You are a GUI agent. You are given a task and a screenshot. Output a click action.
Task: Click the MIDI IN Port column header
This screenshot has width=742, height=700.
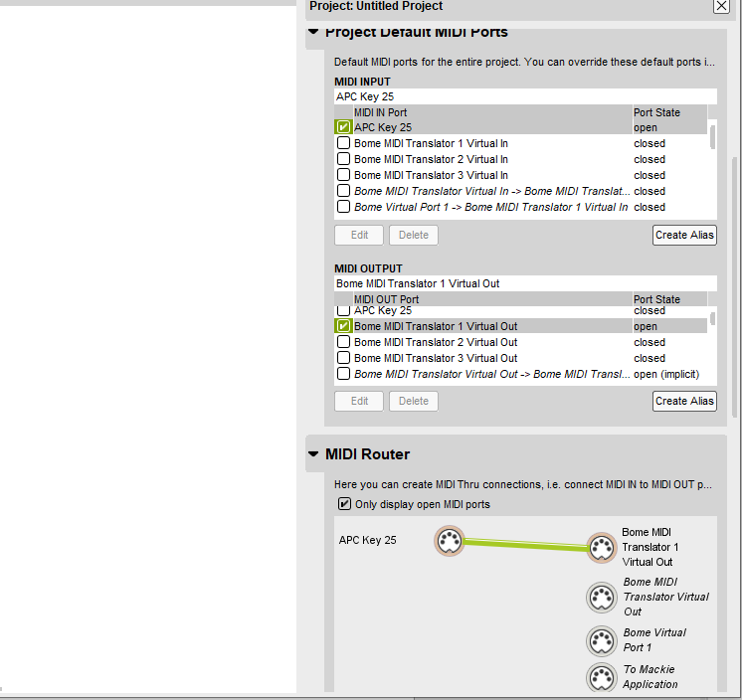(492, 112)
